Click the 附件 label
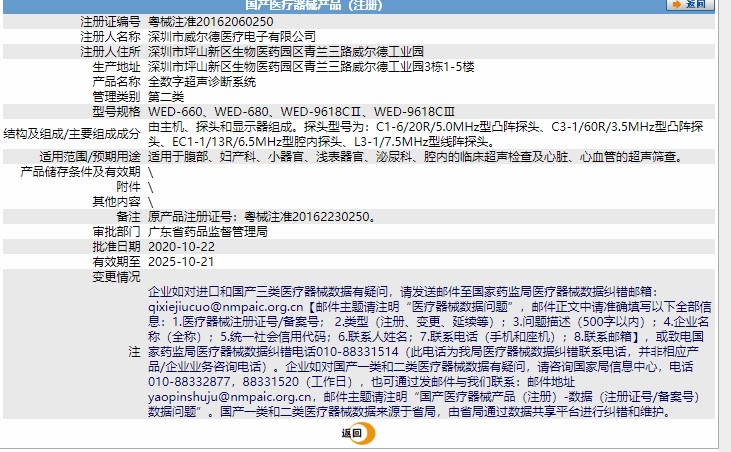 tap(128, 187)
